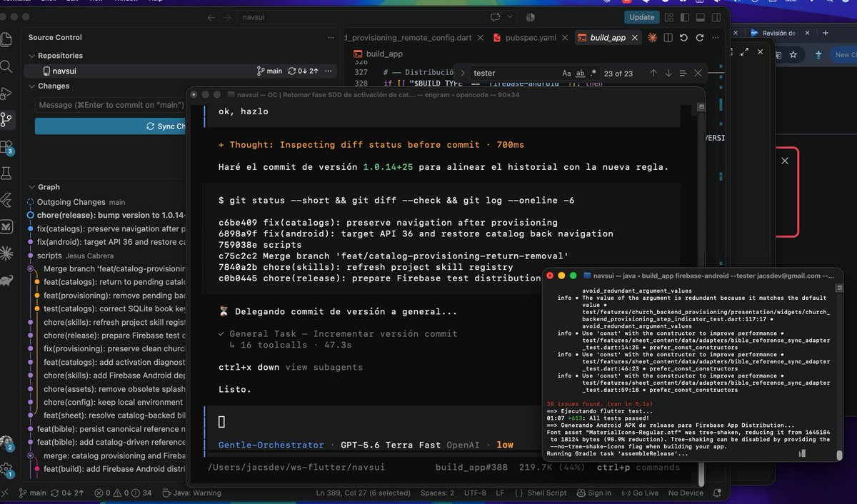Expand the replace row in find widget
This screenshot has width=857, height=504.
pyautogui.click(x=462, y=73)
